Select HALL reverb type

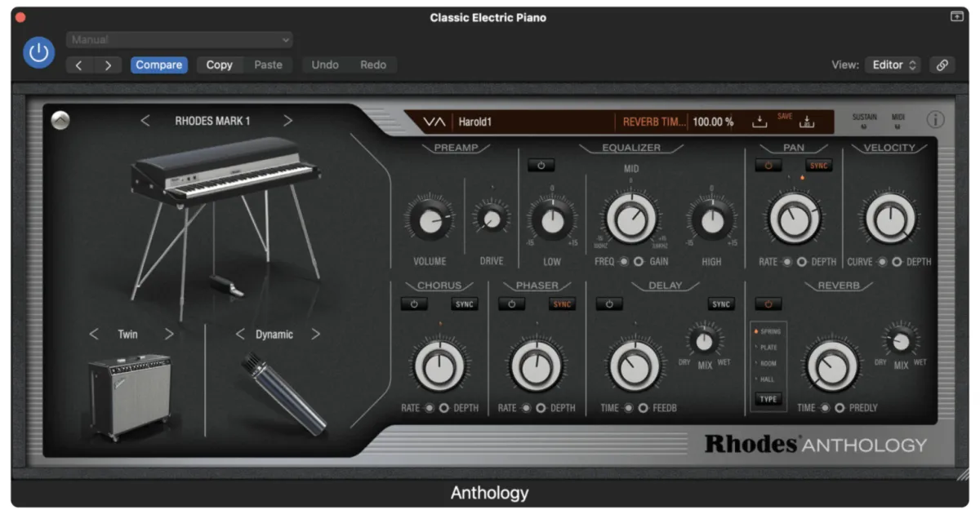(x=766, y=379)
